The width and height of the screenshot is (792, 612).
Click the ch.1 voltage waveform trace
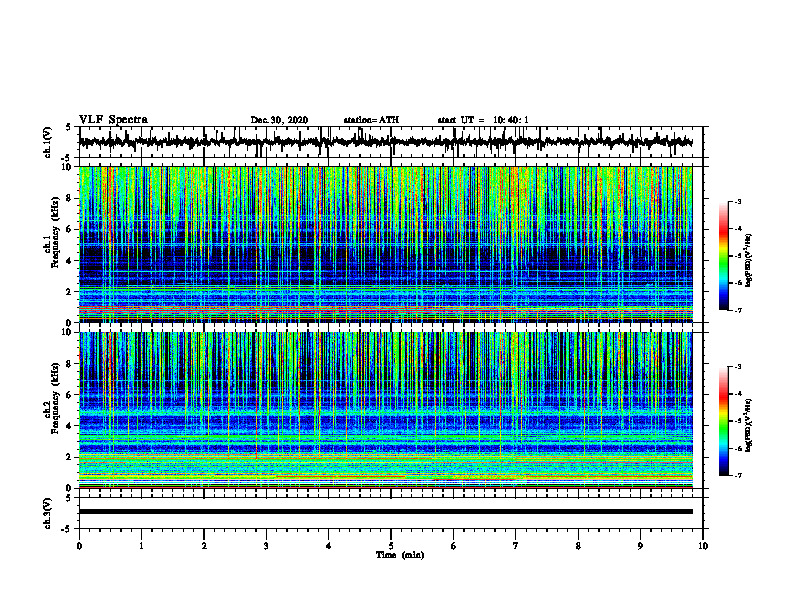pos(385,142)
